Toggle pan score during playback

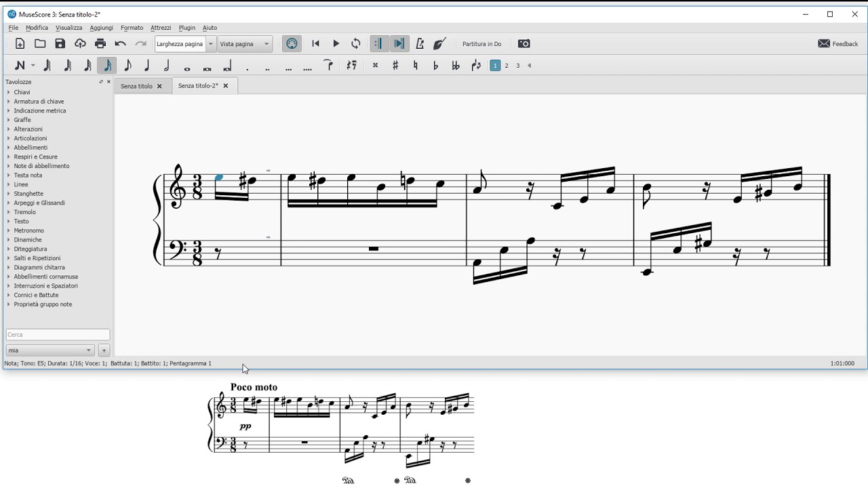tap(399, 43)
